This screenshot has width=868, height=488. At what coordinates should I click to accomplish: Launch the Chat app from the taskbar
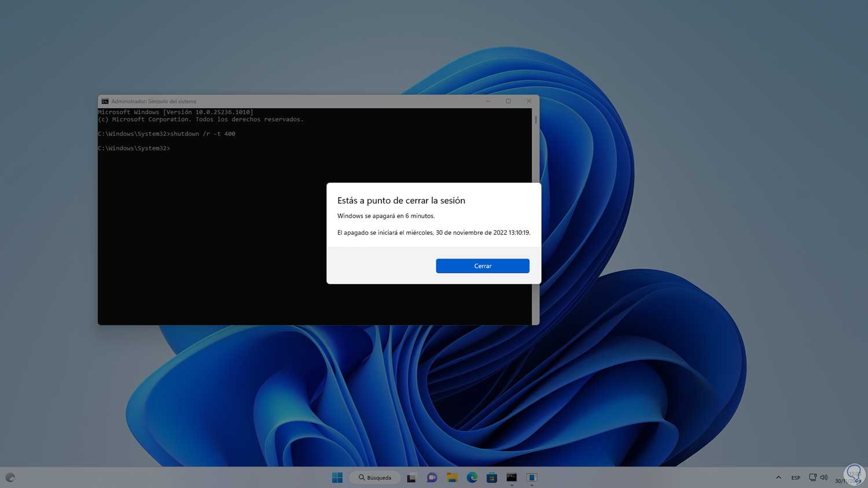[x=432, y=478]
